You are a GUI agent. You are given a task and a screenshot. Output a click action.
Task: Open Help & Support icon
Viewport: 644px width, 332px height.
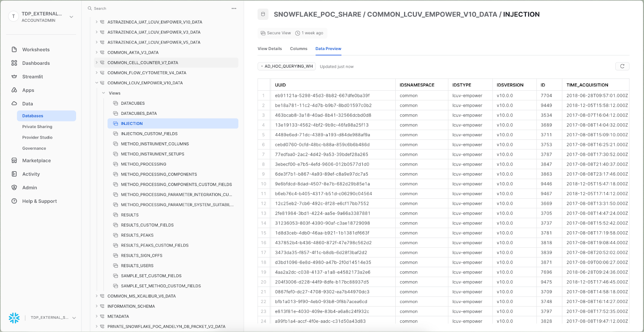[14, 201]
